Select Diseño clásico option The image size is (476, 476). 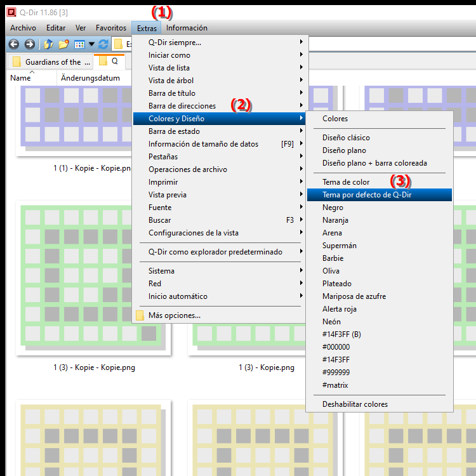pos(380,138)
